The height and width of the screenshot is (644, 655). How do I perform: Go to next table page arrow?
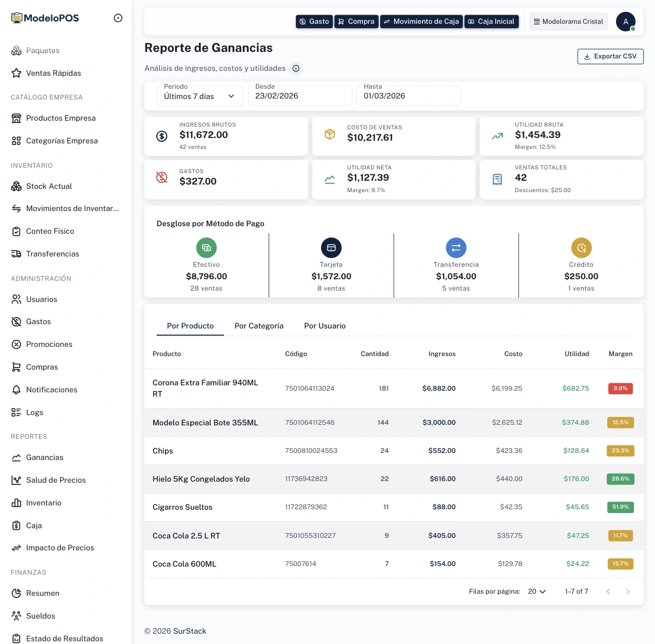click(627, 592)
